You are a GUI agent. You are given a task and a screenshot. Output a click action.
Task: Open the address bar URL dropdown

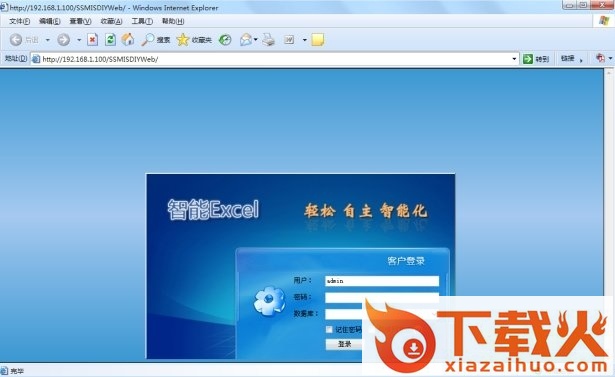click(x=514, y=59)
